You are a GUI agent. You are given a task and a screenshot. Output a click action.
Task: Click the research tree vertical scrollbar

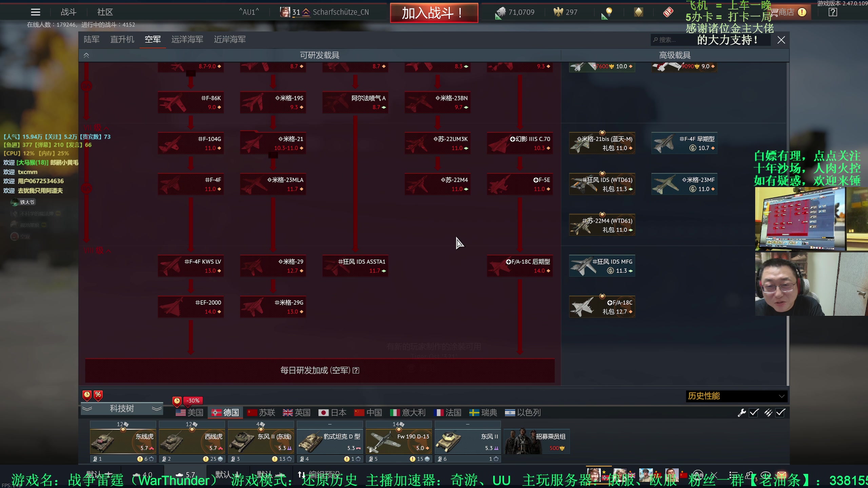pyautogui.click(x=788, y=224)
